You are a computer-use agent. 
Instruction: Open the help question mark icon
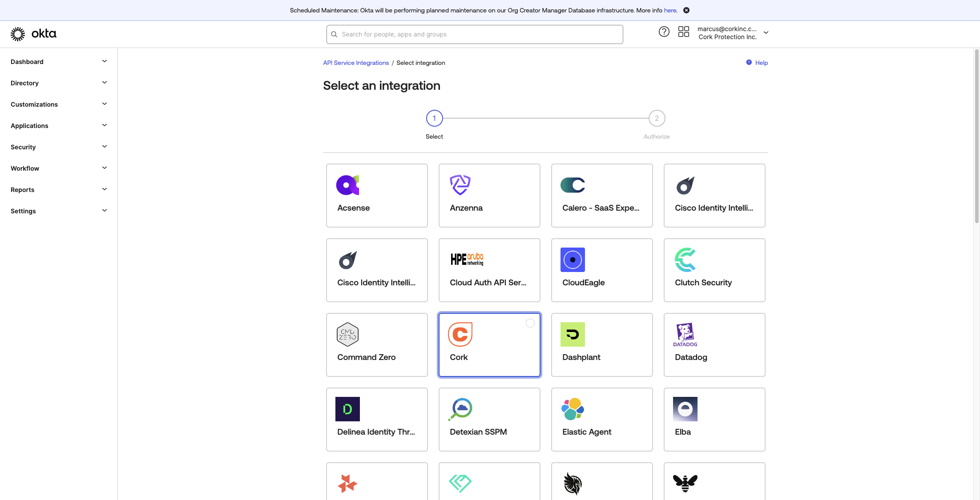tap(664, 32)
